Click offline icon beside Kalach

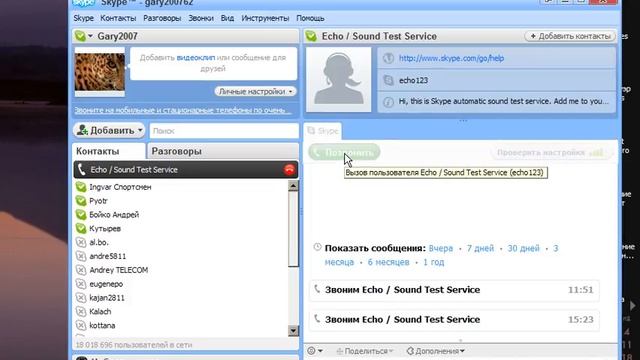(81, 312)
